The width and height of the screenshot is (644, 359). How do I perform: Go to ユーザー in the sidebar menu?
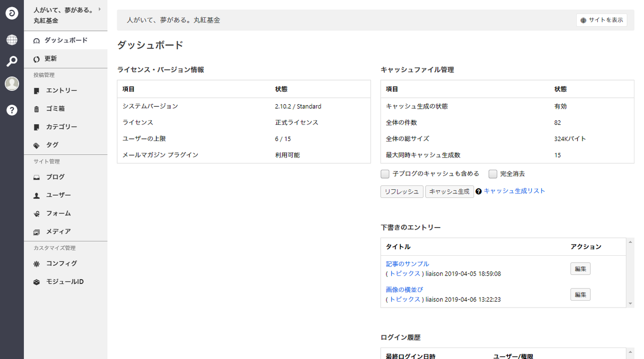pyautogui.click(x=58, y=195)
